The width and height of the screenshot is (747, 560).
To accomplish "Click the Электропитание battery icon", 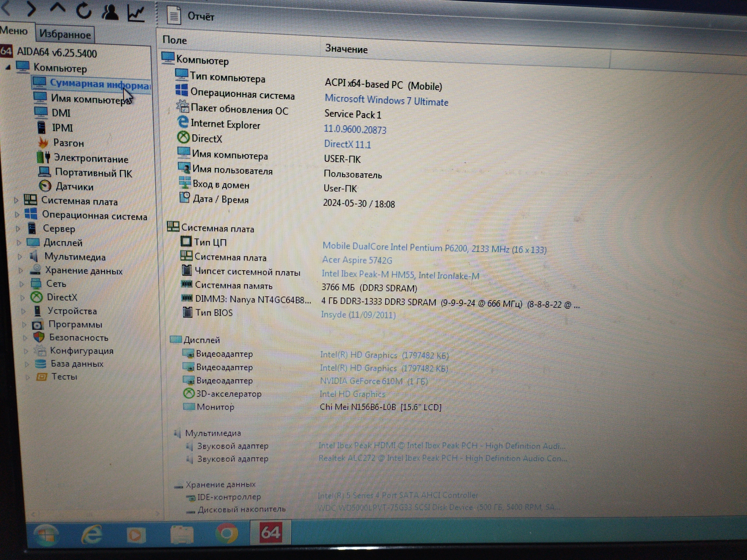I will [x=43, y=157].
